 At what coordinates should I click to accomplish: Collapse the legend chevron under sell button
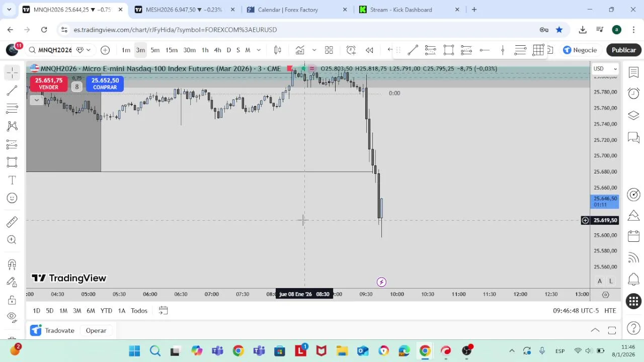click(x=36, y=100)
